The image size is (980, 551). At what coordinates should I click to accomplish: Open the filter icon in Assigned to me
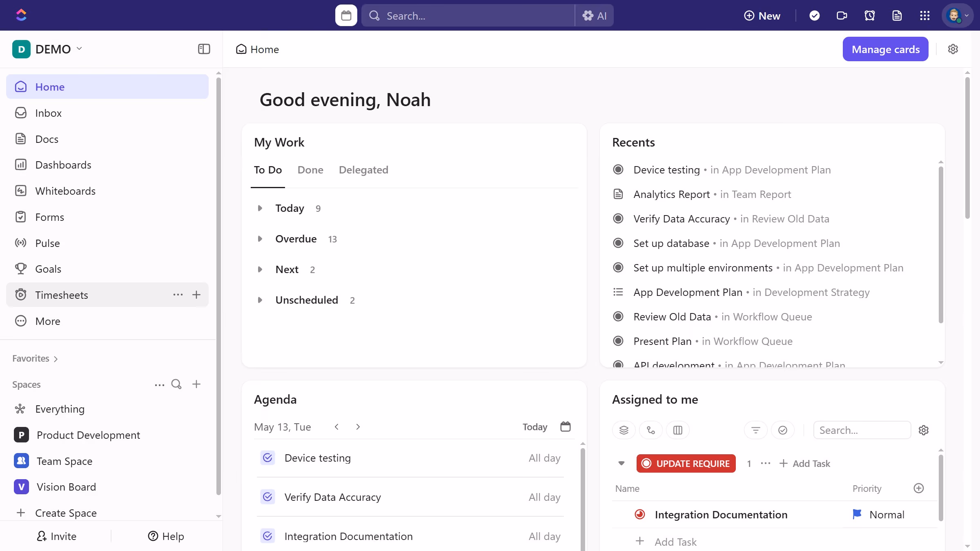click(x=756, y=430)
